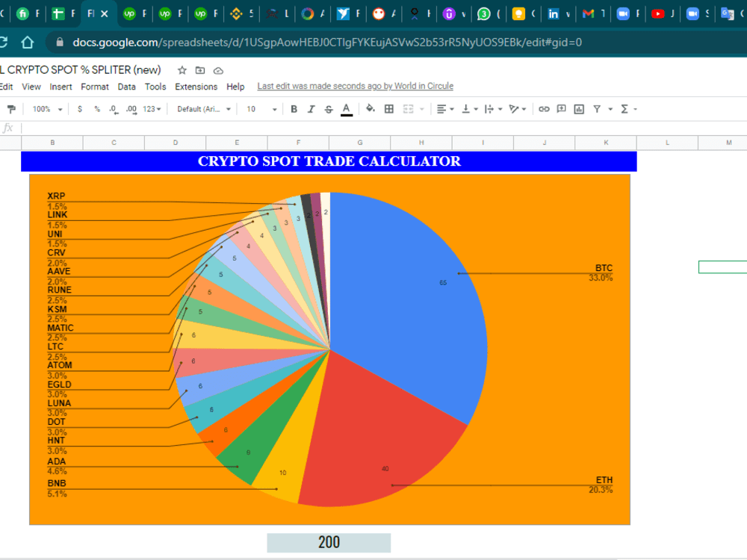
Task: Open the text color picker
Action: [346, 108]
